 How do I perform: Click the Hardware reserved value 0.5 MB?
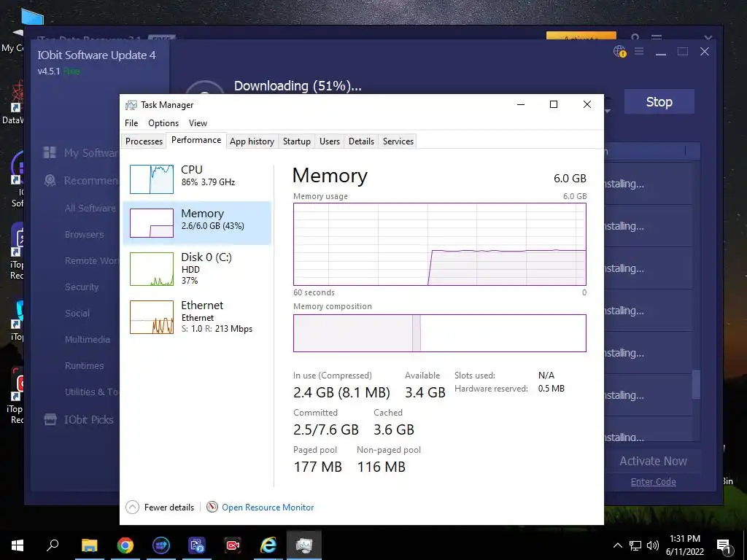(551, 389)
